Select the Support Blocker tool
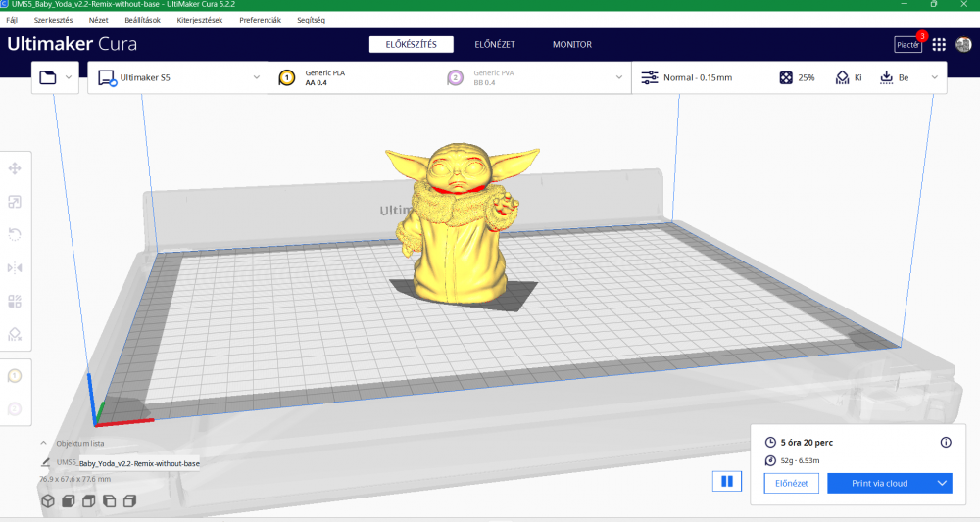980x522 pixels. [15, 334]
